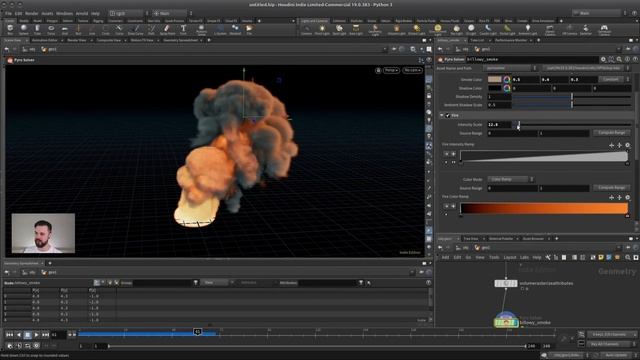640x360 pixels.
Task: Click the parameter pane gear icon
Action: tap(603, 60)
